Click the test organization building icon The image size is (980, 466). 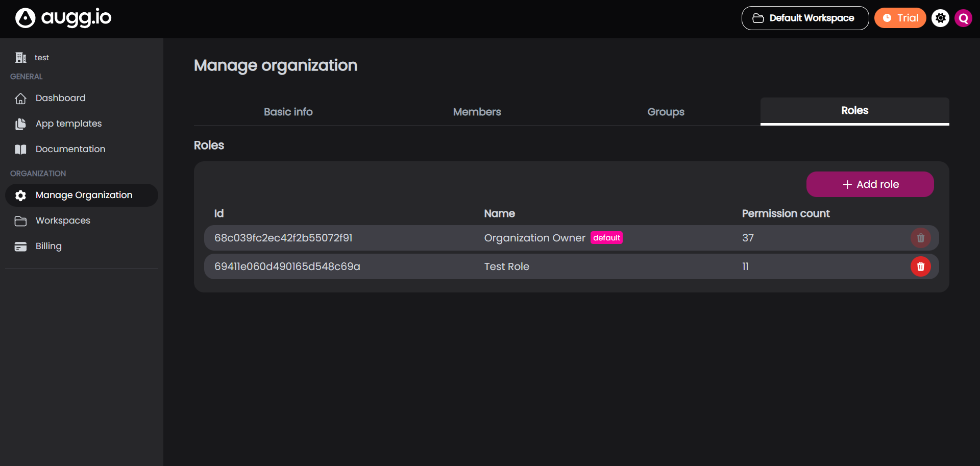[20, 58]
